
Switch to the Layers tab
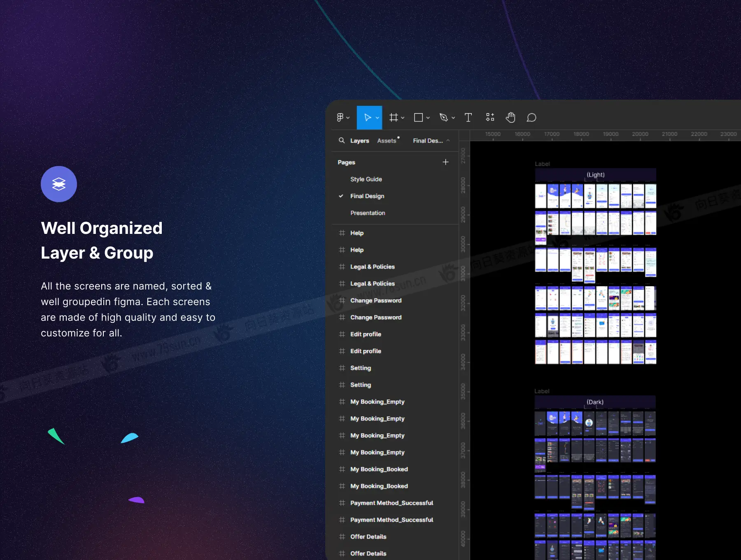coord(359,141)
